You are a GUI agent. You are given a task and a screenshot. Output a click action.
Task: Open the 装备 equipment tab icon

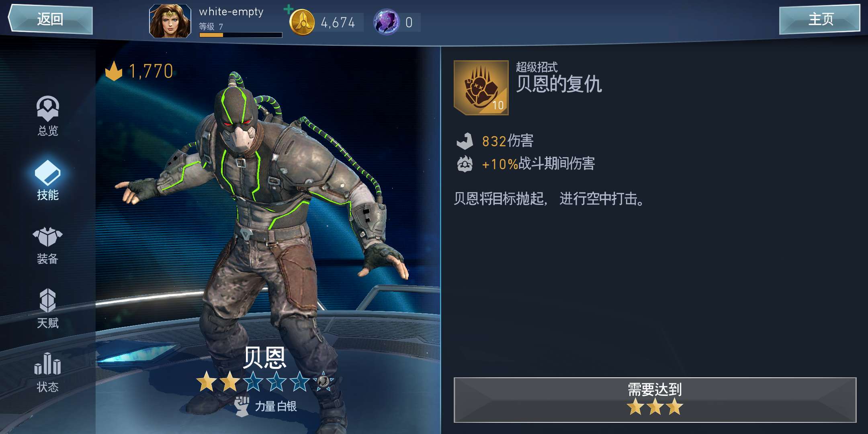coord(48,237)
